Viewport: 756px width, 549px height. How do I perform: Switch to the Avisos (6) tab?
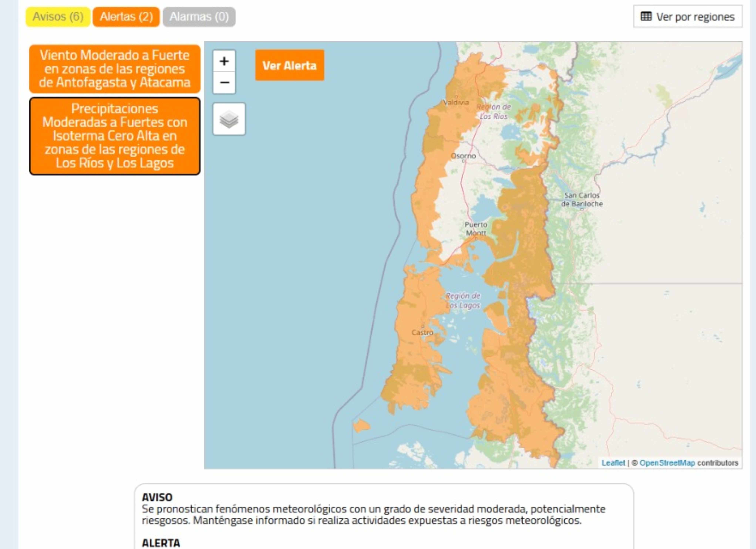[58, 17]
